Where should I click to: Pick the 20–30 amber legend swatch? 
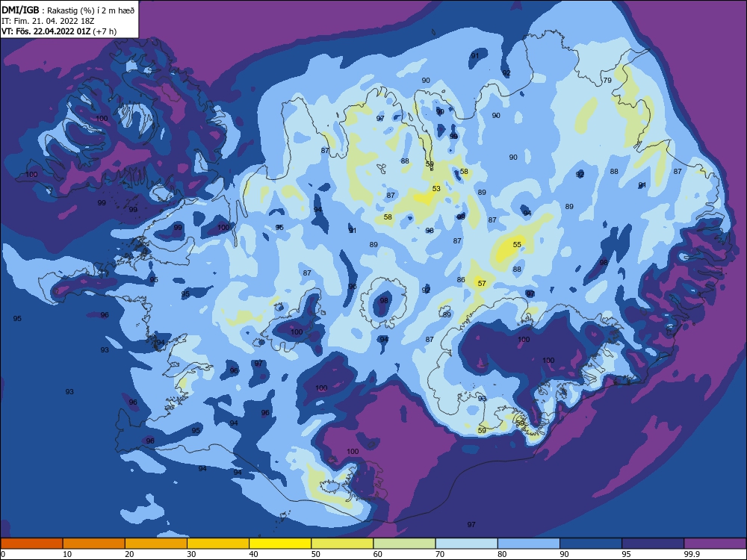tap(156, 544)
